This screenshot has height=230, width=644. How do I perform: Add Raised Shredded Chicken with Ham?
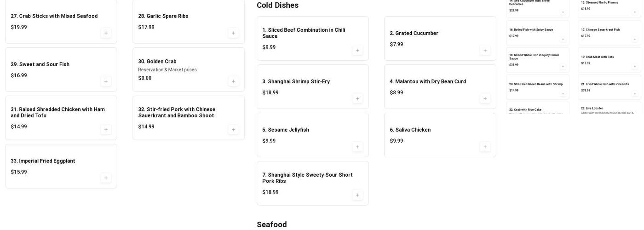point(106,130)
